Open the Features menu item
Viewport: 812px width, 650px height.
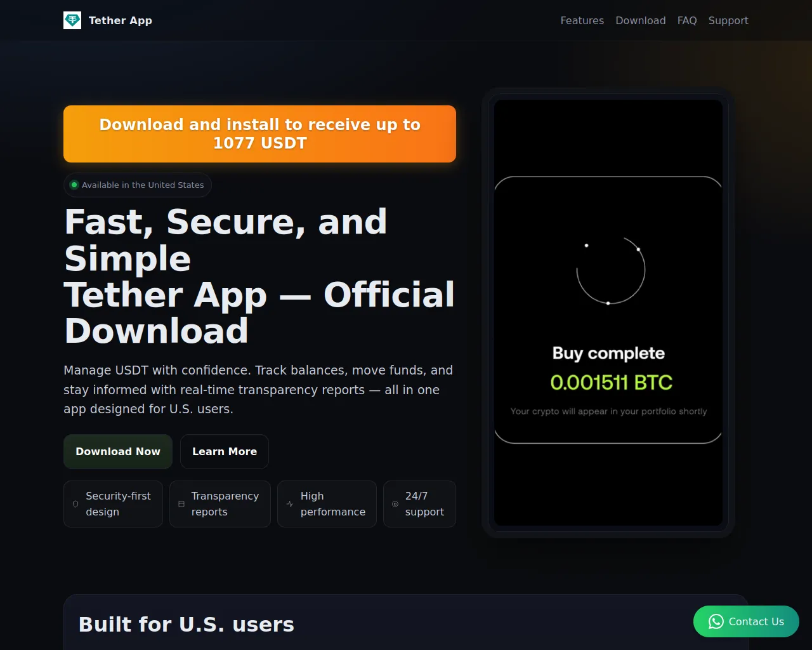(x=582, y=20)
